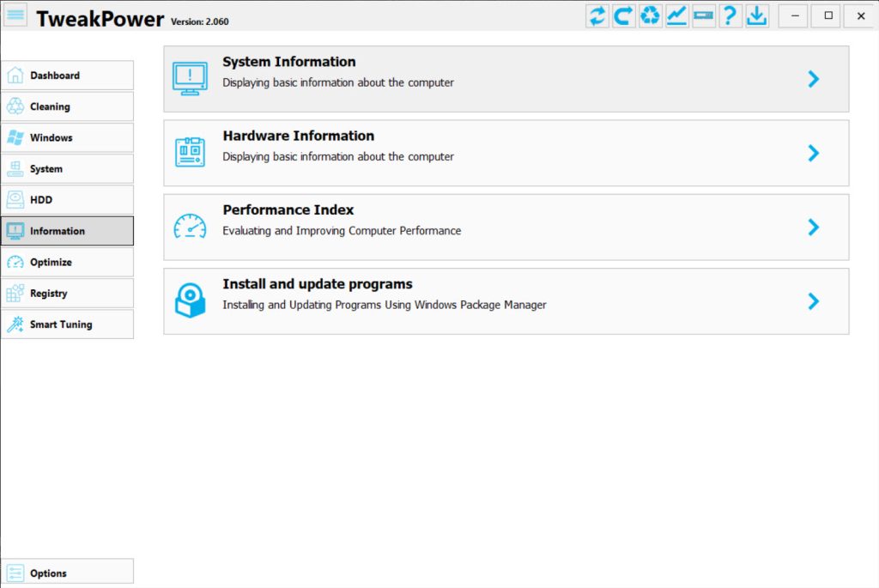879x588 pixels.
Task: Open the line chart toolbar icon
Action: tap(676, 15)
